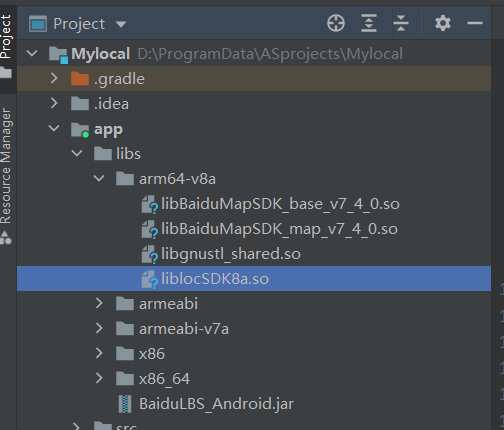
Task: Click the project path D:\ProgramData\ASprojects\Mylocal
Action: coord(270,54)
